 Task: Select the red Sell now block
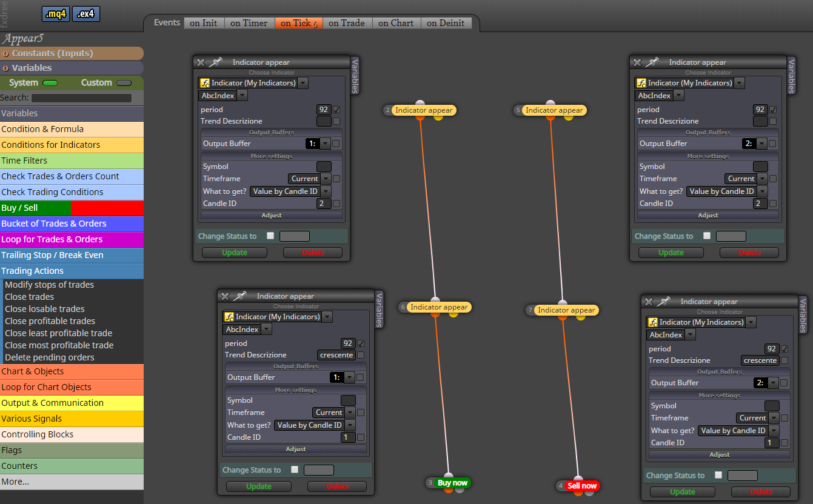(x=581, y=486)
